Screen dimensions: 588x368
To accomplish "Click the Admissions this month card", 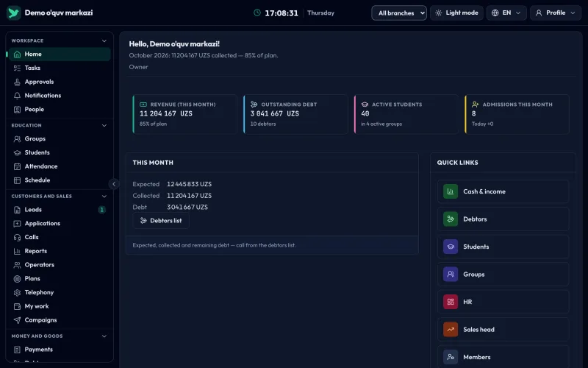I will [x=517, y=114].
